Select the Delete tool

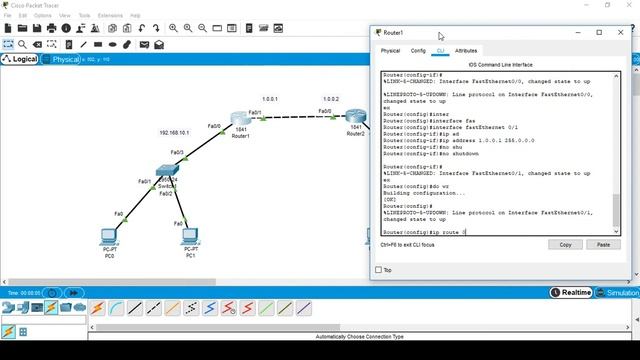coord(37,44)
